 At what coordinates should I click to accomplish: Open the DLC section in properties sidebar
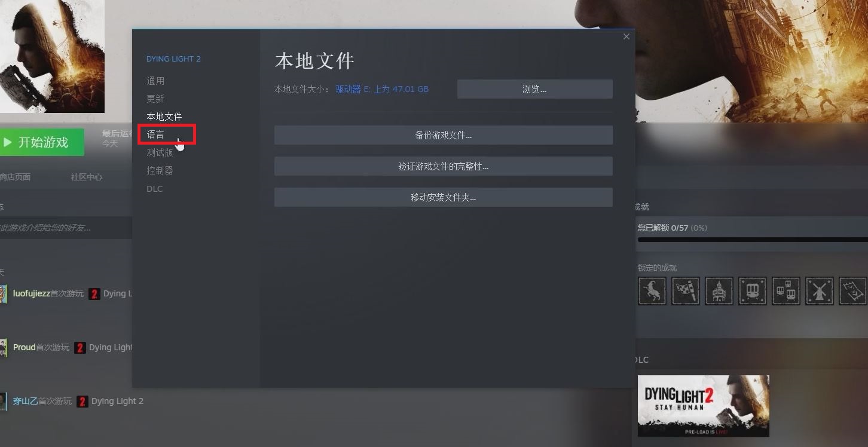coord(154,189)
